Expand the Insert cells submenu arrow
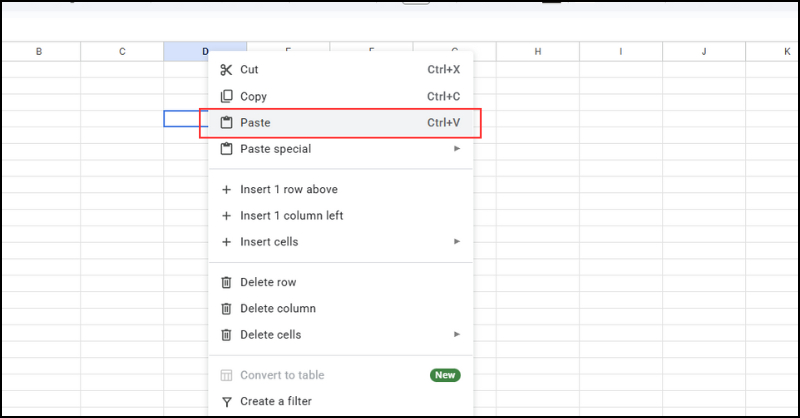Screen dimensions: 800x418 [x=457, y=241]
